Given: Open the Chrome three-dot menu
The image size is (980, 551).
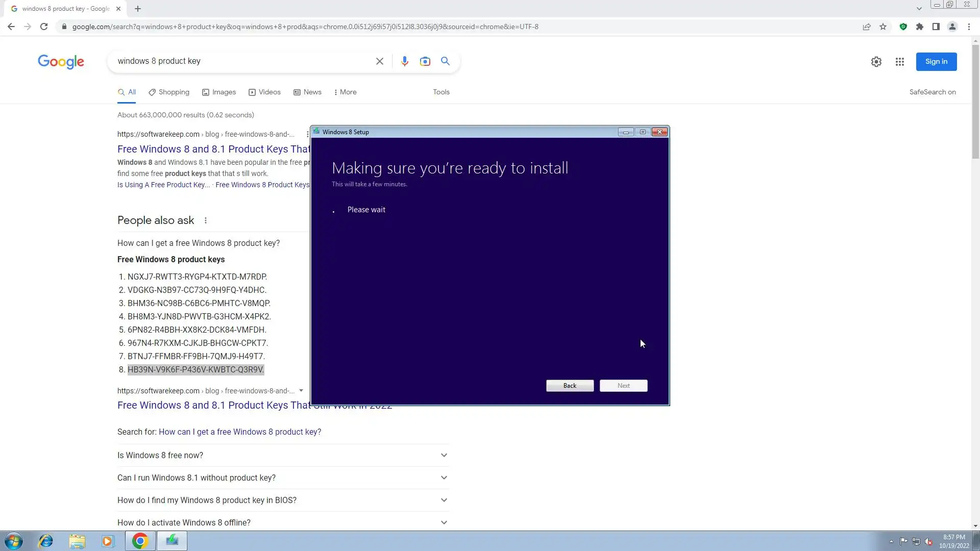Looking at the screenshot, I should [969, 27].
